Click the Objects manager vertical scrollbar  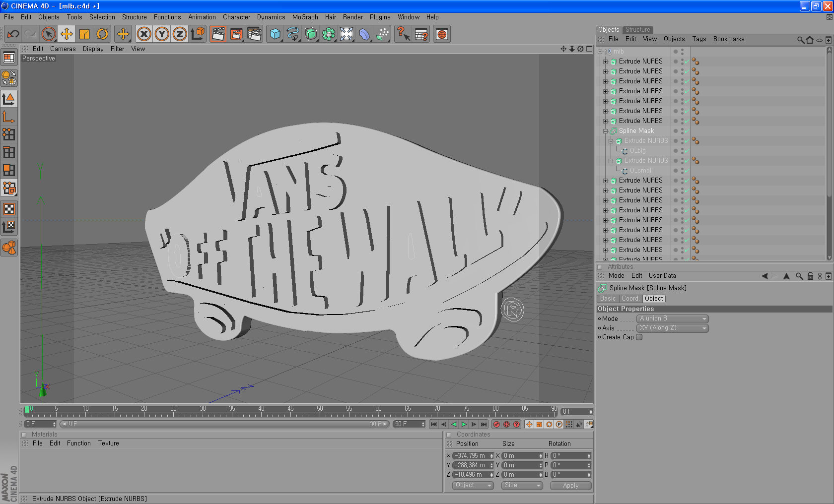829,153
